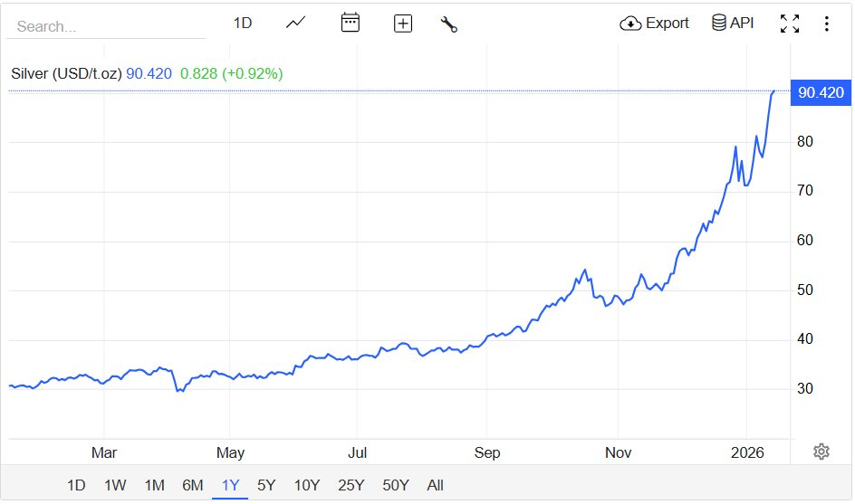The width and height of the screenshot is (855, 504).
Task: Show All available history
Action: click(x=436, y=485)
